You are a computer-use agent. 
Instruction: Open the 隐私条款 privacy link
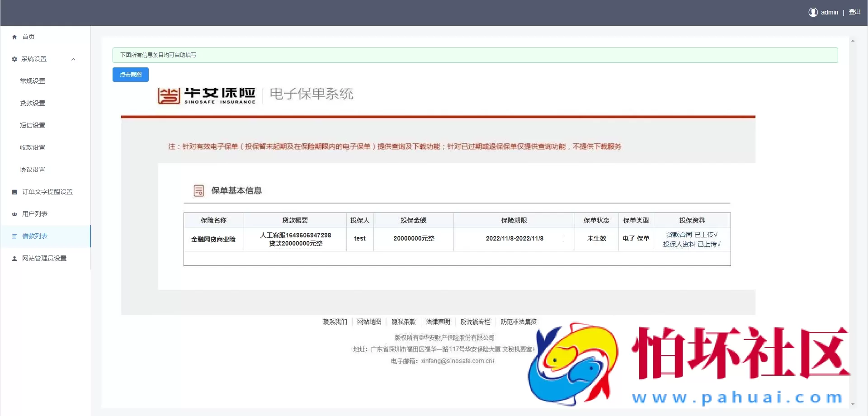404,321
